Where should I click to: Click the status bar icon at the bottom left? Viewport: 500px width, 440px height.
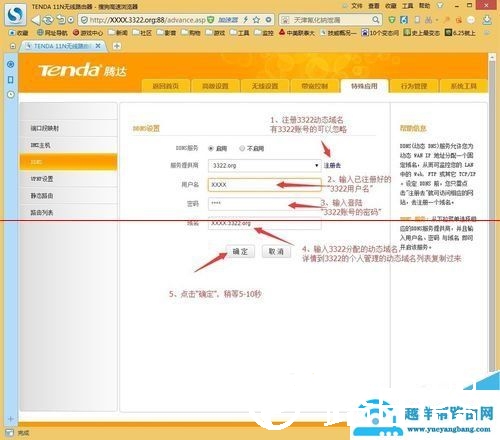coord(10,433)
